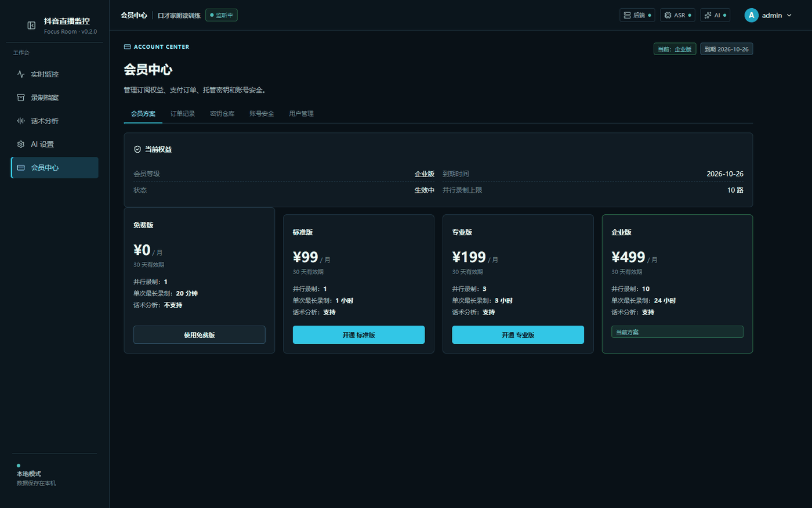Open the 密钥仓库 tab
The height and width of the screenshot is (508, 812).
point(222,114)
